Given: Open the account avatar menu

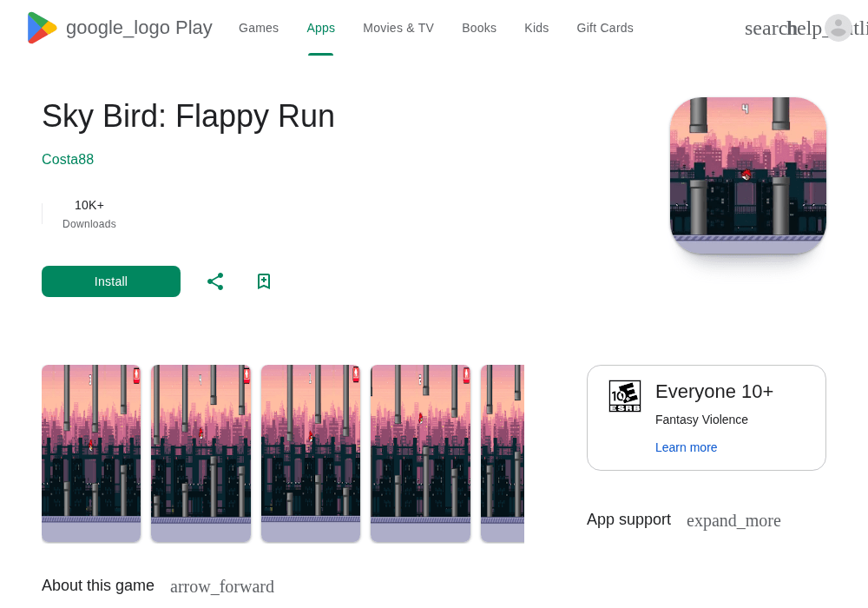Looking at the screenshot, I should point(838,28).
